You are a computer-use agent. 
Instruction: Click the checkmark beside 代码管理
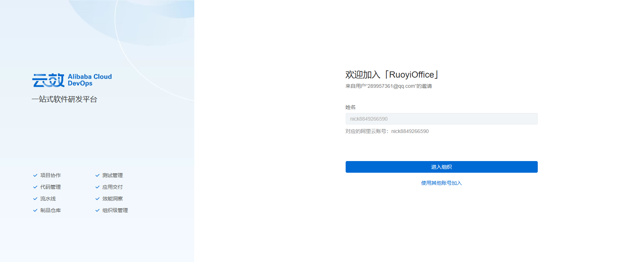[x=35, y=187]
